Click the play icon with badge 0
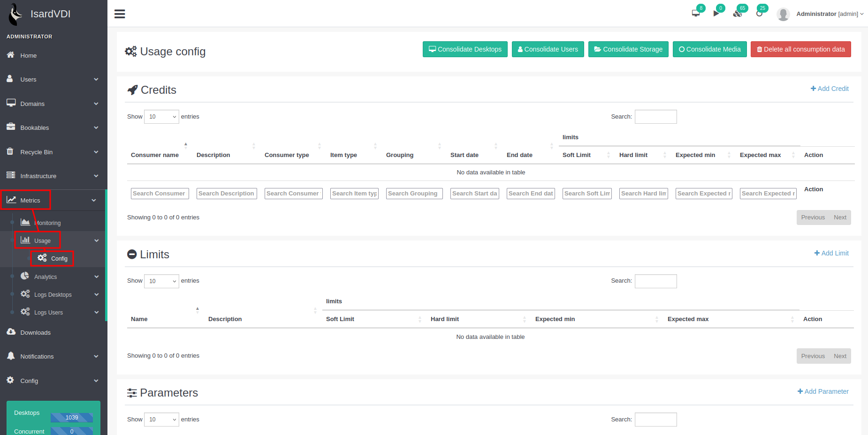This screenshot has height=435, width=868. tap(716, 13)
